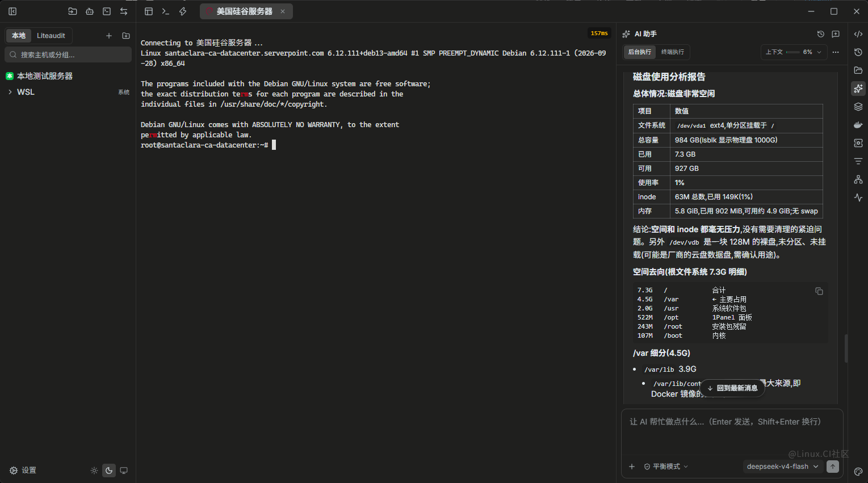
Task: Open the deepseek-v4-flash model dropdown
Action: pos(783,467)
